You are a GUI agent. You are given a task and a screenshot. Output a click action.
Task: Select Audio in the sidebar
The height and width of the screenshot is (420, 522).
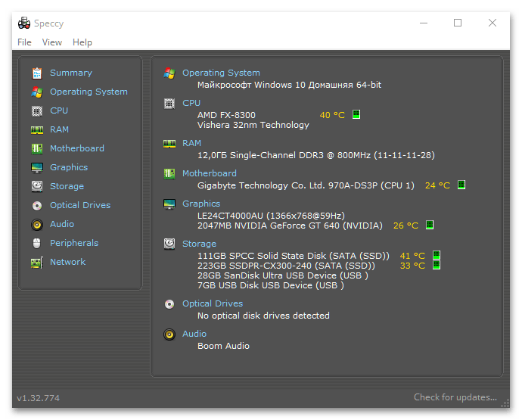click(x=62, y=224)
